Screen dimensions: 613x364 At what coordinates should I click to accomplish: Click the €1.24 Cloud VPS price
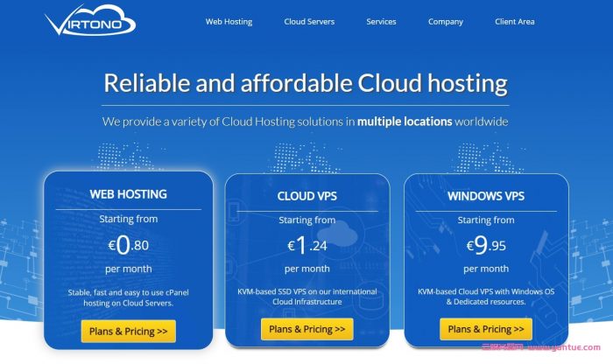tap(306, 246)
